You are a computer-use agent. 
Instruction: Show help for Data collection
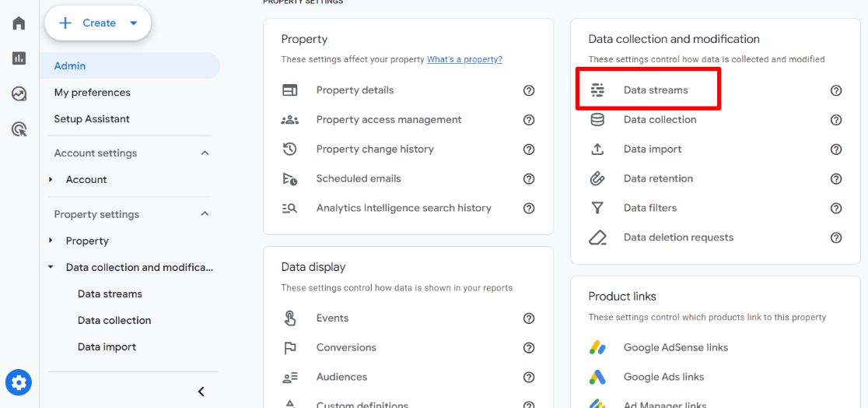coord(836,120)
